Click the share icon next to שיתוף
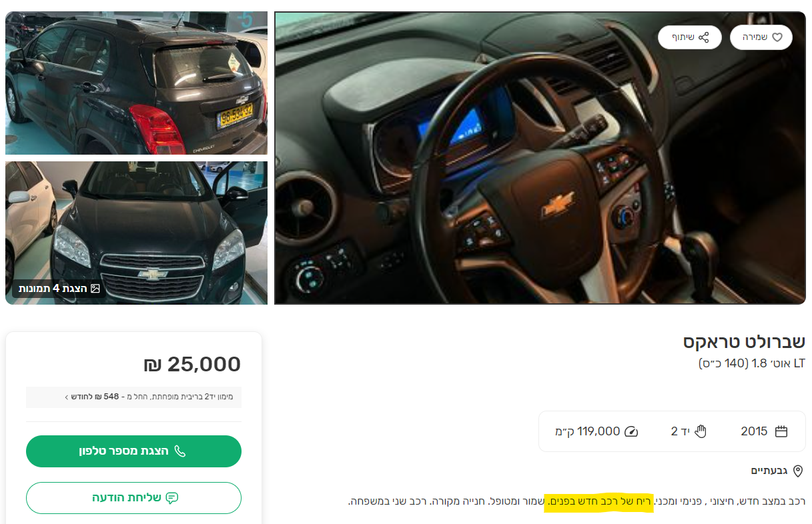The image size is (812, 524). click(704, 37)
